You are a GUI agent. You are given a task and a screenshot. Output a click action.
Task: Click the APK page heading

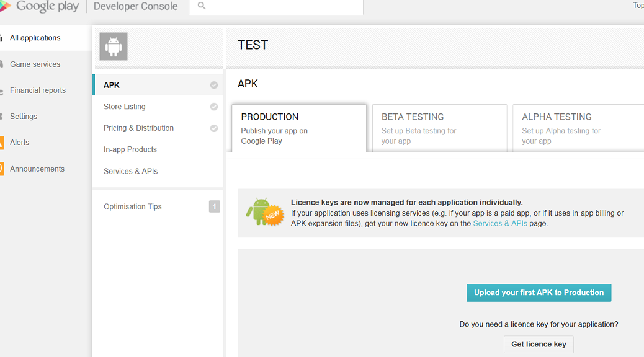click(x=248, y=84)
